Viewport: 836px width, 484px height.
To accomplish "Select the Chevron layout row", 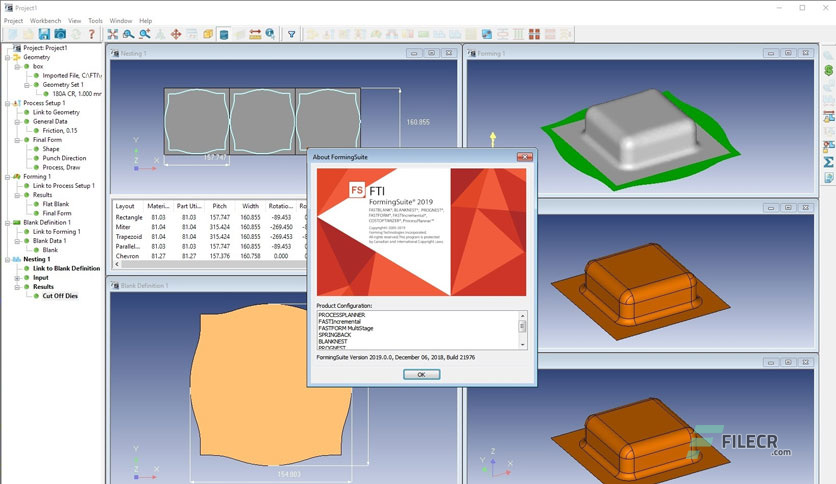I will point(210,256).
